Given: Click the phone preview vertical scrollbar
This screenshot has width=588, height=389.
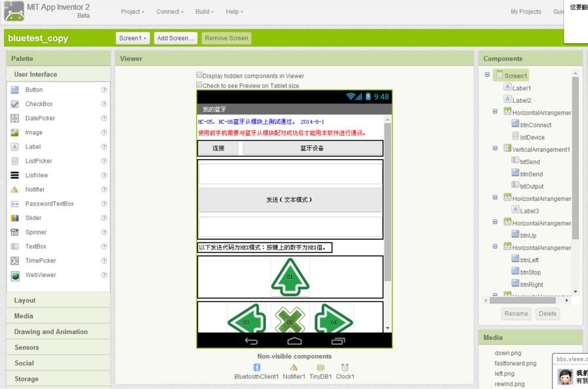Looking at the screenshot, I should pos(387,196).
